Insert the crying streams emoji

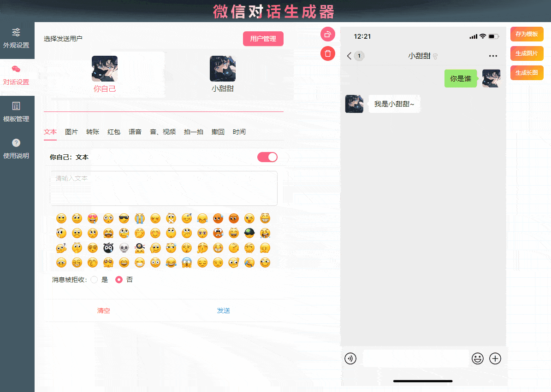pos(140,218)
